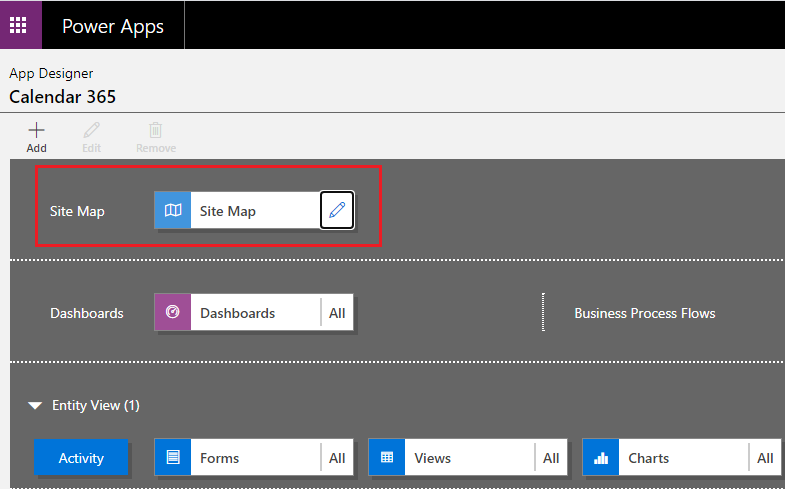This screenshot has height=489, width=785.
Task: Click the Forms document icon
Action: click(173, 457)
